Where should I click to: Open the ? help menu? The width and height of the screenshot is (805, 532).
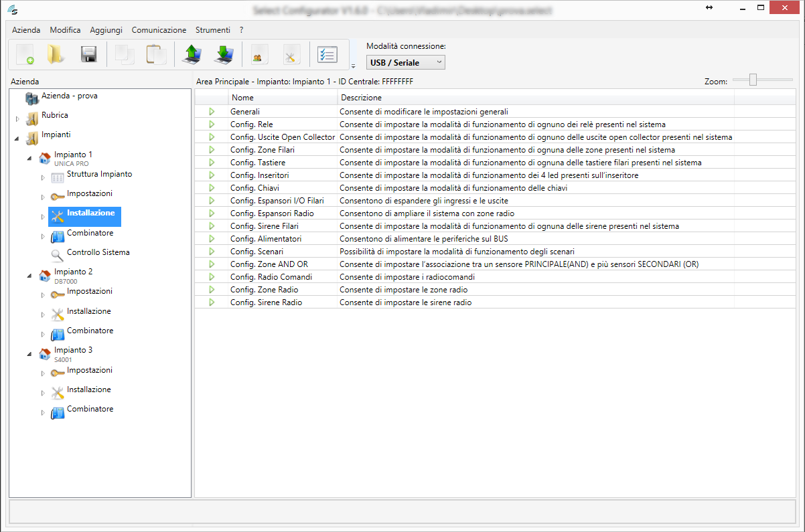241,30
